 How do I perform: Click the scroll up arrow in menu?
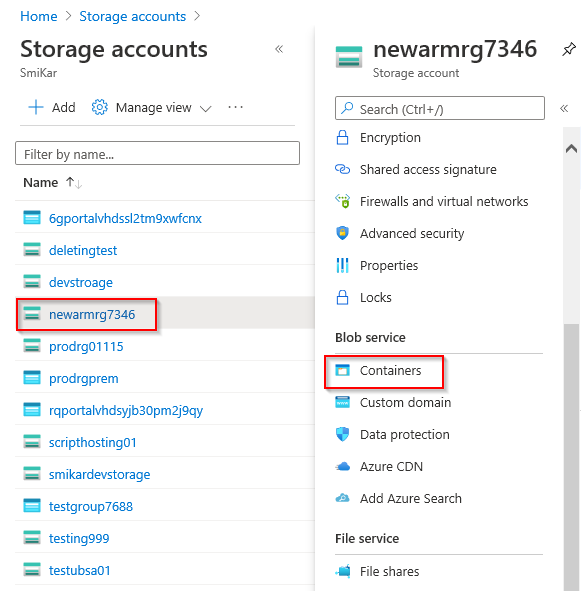572,149
